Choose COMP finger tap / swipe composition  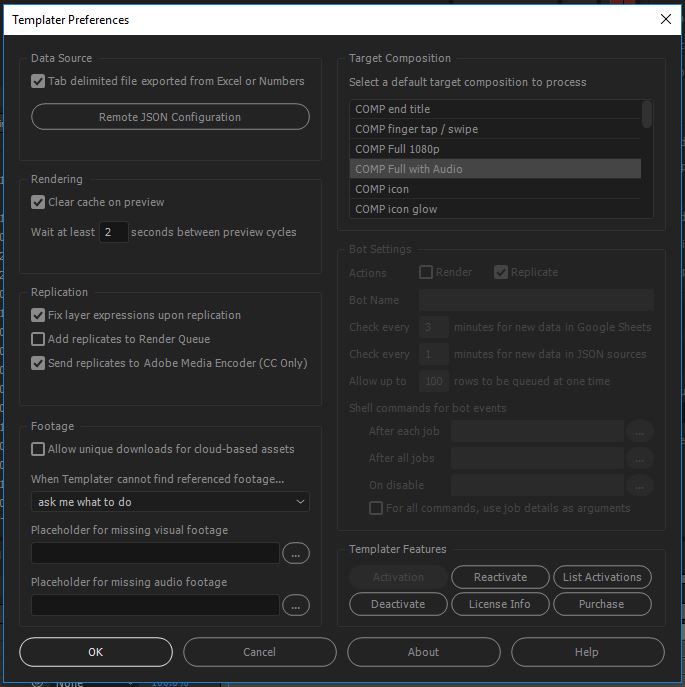[494, 129]
